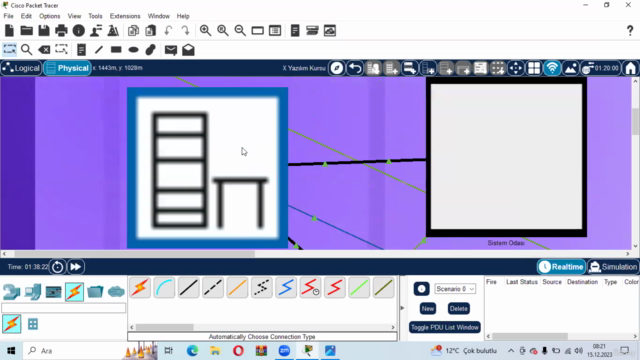Toggle wireless signal display
The height and width of the screenshot is (360, 640).
[x=552, y=68]
